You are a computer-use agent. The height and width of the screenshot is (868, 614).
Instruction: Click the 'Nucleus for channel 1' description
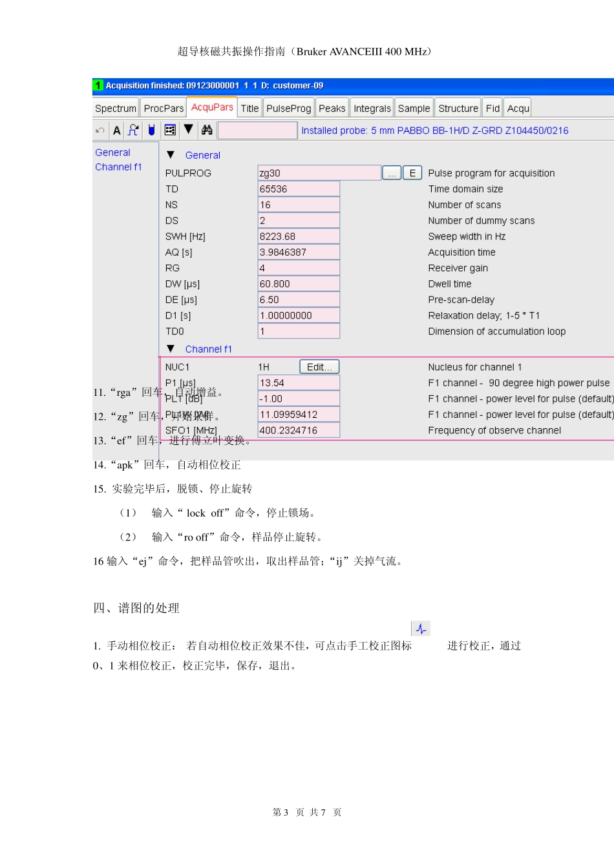coord(475,367)
